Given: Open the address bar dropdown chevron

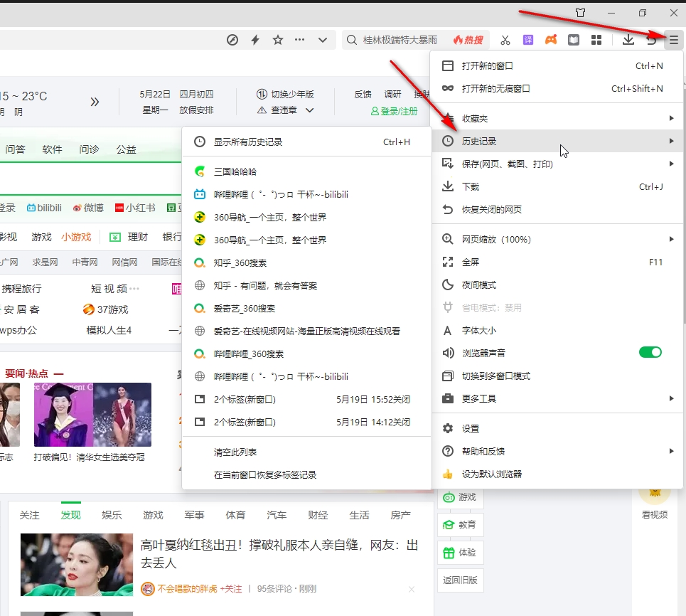Looking at the screenshot, I should tap(322, 40).
